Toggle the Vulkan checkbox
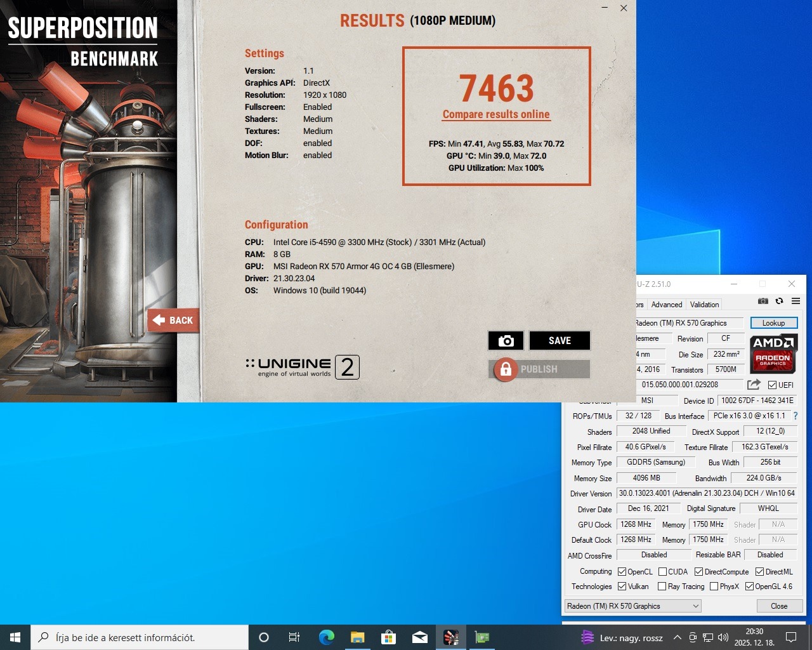The image size is (812, 650). click(x=622, y=587)
